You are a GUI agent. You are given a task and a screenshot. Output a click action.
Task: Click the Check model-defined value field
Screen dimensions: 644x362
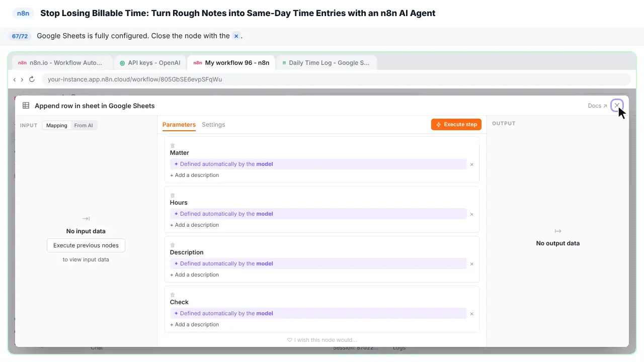(x=318, y=313)
